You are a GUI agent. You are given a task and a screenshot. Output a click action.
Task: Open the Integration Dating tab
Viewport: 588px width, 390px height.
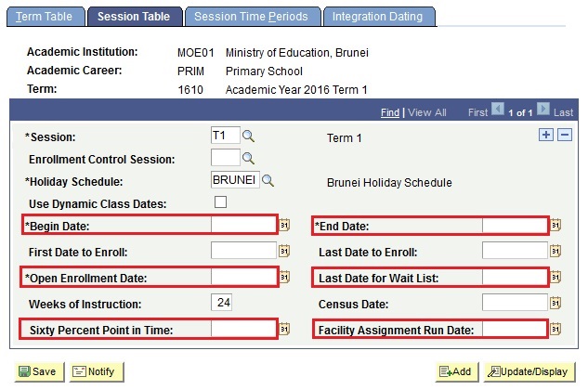click(379, 17)
